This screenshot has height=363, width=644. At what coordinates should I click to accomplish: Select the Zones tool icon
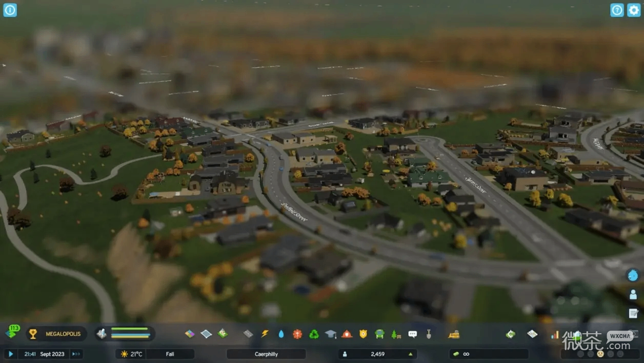(190, 334)
